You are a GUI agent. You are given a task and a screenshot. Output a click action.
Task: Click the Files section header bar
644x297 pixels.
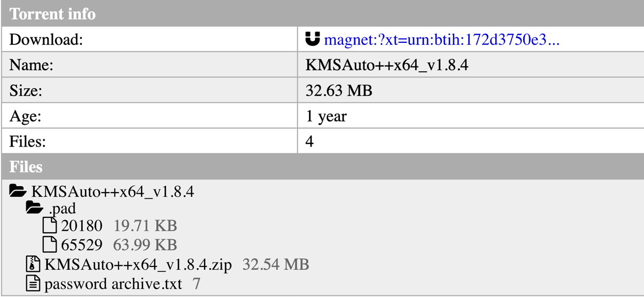coord(322,167)
